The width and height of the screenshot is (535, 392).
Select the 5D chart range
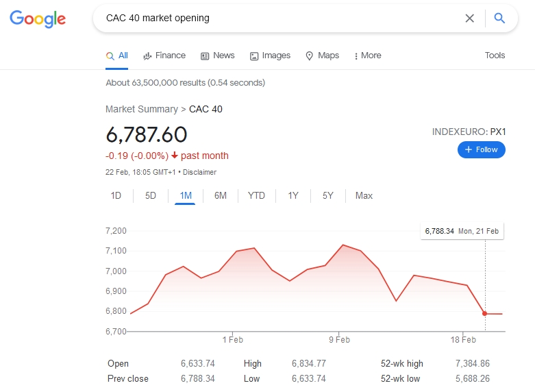tap(151, 196)
